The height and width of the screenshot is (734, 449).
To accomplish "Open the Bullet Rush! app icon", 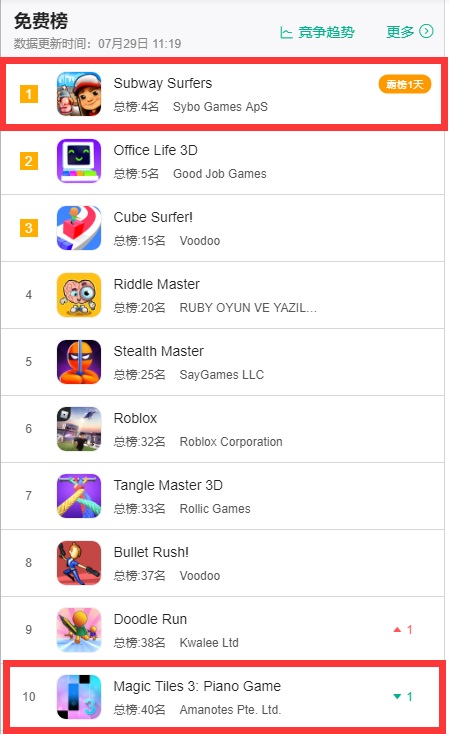I will (79, 563).
